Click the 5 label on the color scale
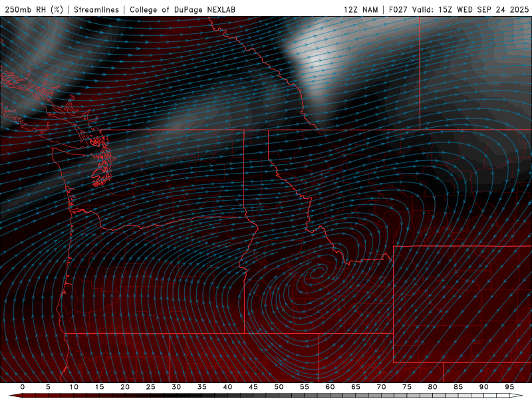 pyautogui.click(x=48, y=387)
